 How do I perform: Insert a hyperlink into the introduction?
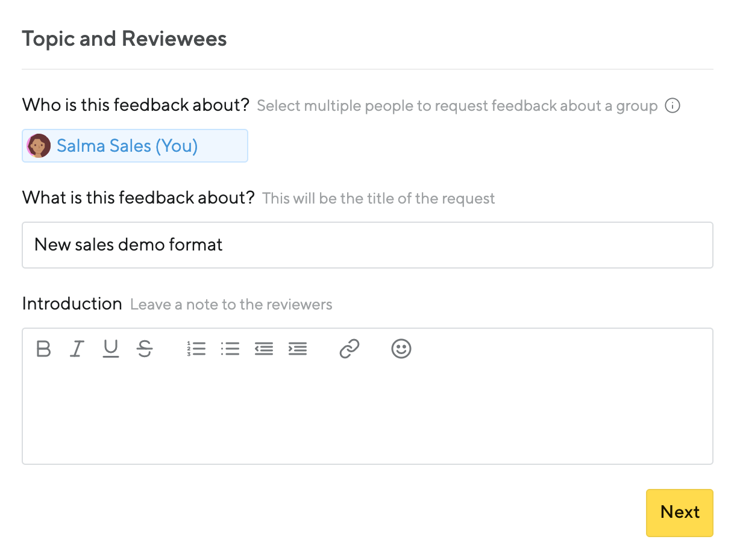[x=350, y=349]
